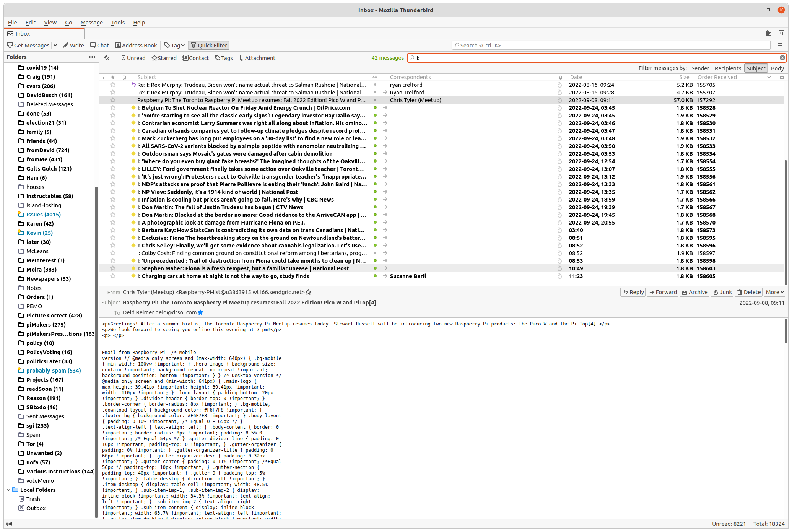Screen dimensions: 792x532
Task: Toggle read status of Colby Cosh message
Action: (375, 253)
